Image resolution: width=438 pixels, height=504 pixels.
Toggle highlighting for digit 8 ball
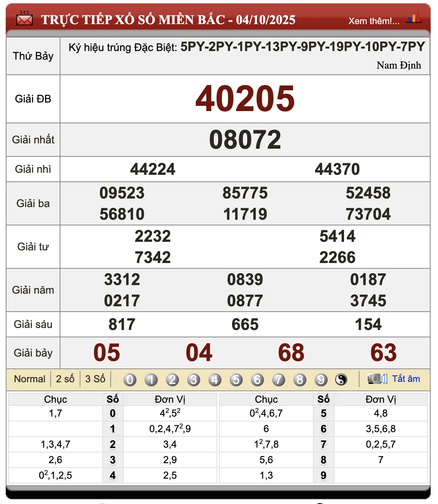click(x=300, y=379)
